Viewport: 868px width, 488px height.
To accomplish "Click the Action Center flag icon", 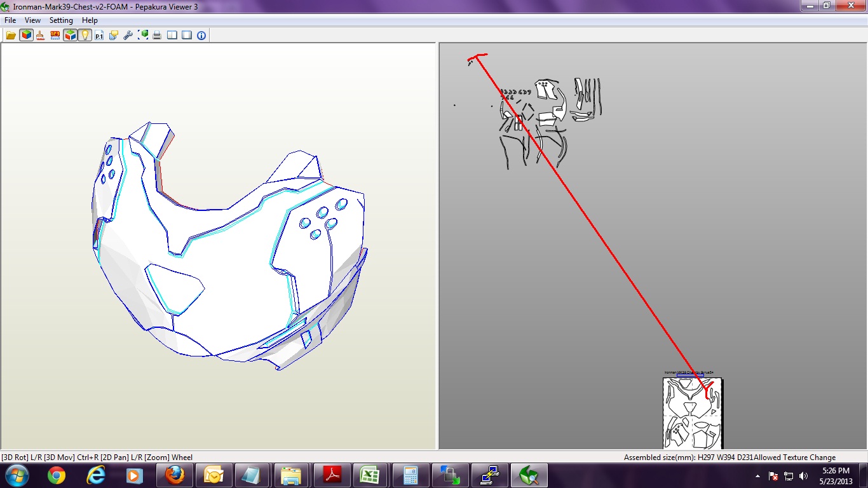I will click(773, 476).
